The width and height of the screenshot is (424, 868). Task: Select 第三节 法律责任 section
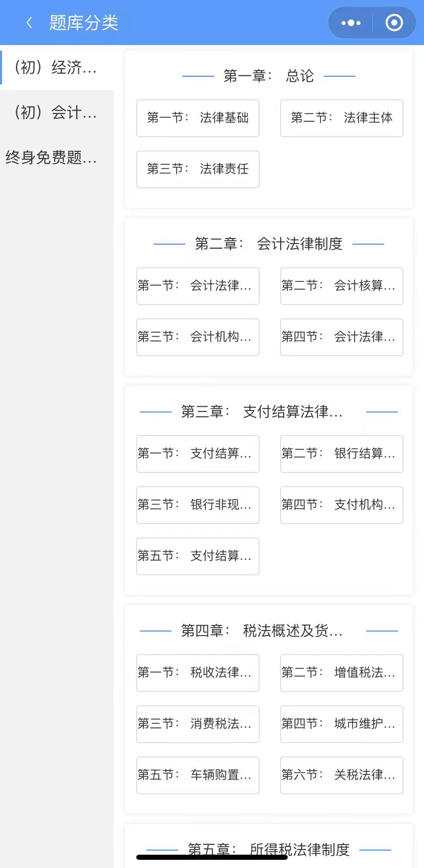coord(198,169)
